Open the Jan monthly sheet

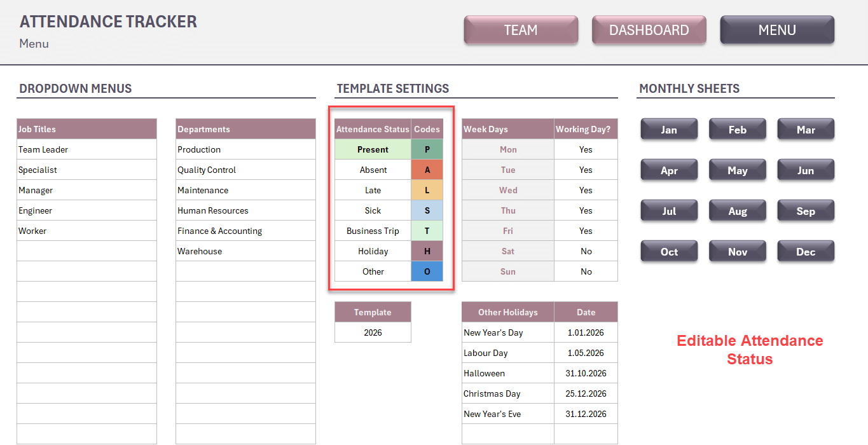point(669,130)
